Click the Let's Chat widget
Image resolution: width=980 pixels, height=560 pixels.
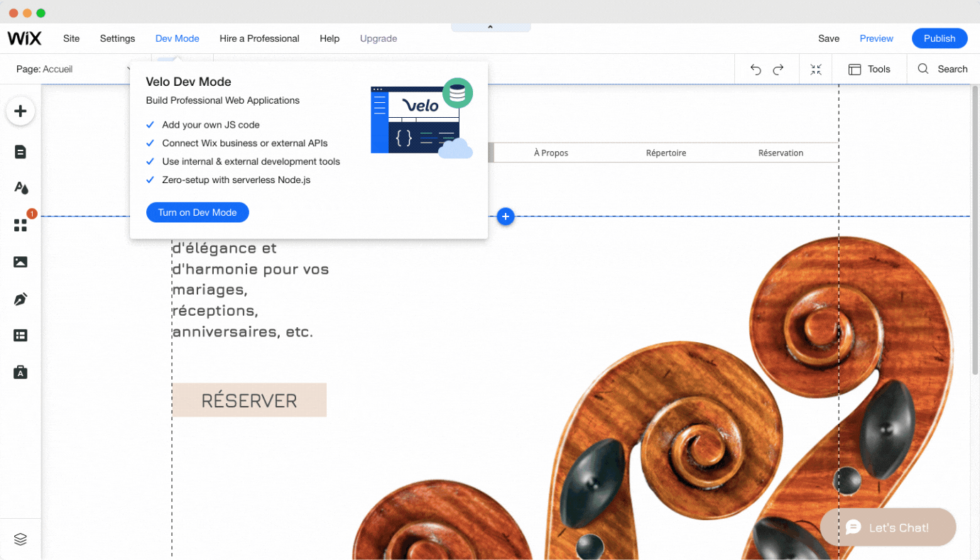(888, 527)
